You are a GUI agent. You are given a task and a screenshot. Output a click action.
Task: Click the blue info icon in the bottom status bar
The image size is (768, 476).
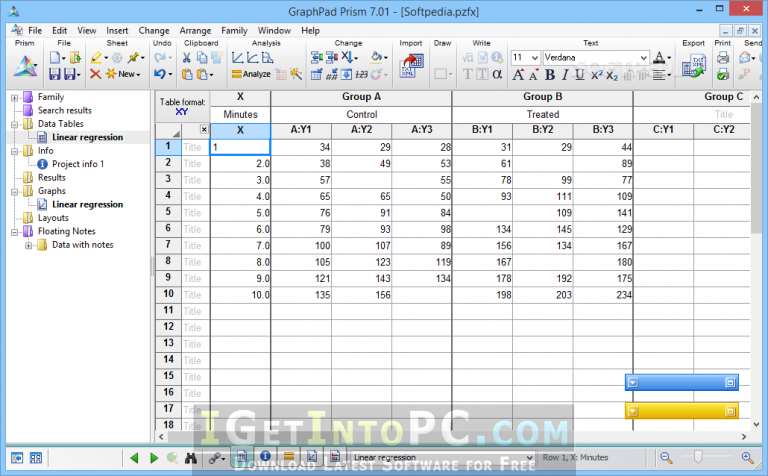[265, 457]
